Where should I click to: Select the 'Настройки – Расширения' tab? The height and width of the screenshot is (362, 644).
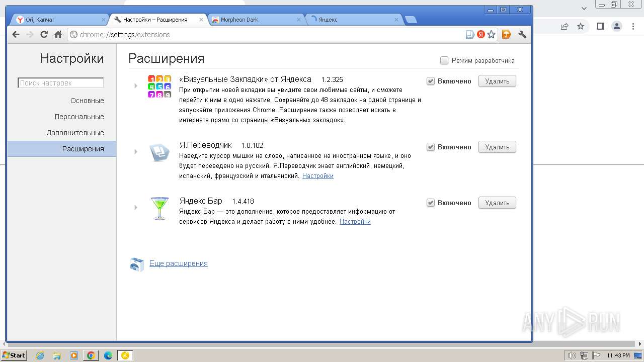click(x=158, y=20)
